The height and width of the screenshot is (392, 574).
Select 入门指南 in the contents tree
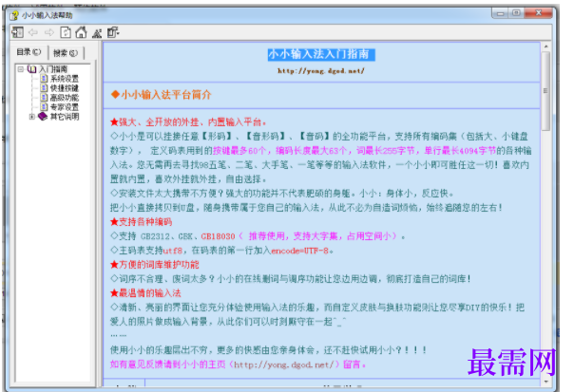click(x=53, y=69)
